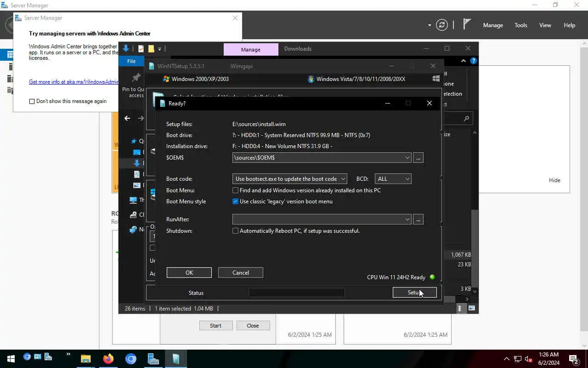Browse for $OEM$ folder with ellipsis button
Screen dimensions: 588x368
[x=418, y=158]
